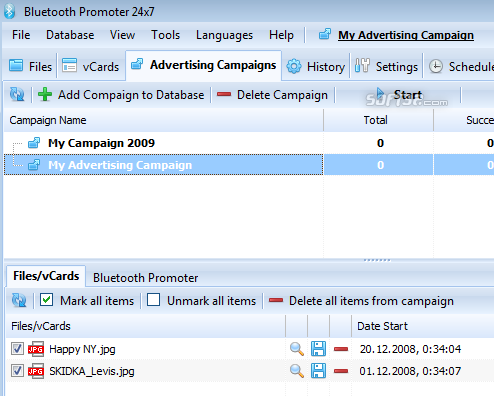Preview SKIDKA_Levis.jpg with magnifier icon
The height and width of the screenshot is (396, 494).
pyautogui.click(x=297, y=371)
